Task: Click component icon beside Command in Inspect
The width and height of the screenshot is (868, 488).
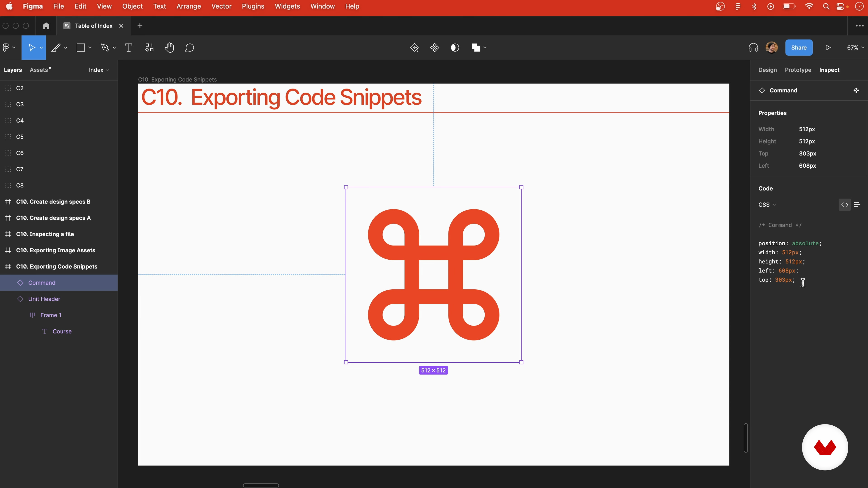Action: [856, 90]
